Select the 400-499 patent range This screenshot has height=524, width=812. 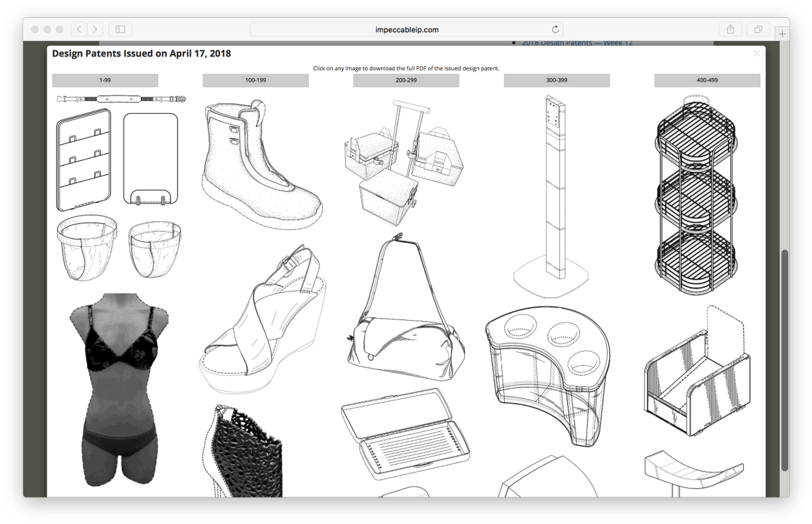click(x=707, y=80)
